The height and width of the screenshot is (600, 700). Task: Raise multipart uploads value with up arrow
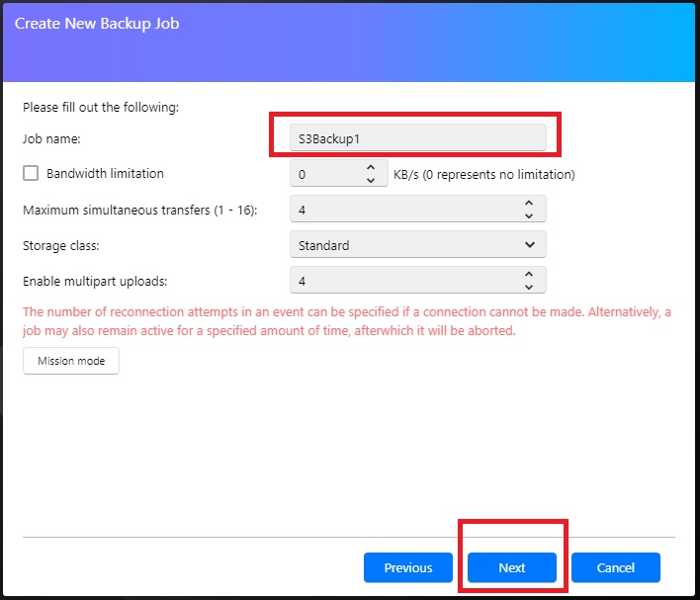529,274
